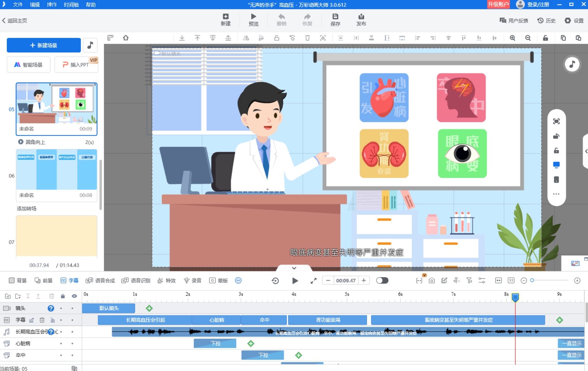588x371 pixels.
Task: Open the 操作 menu
Action: click(x=52, y=5)
